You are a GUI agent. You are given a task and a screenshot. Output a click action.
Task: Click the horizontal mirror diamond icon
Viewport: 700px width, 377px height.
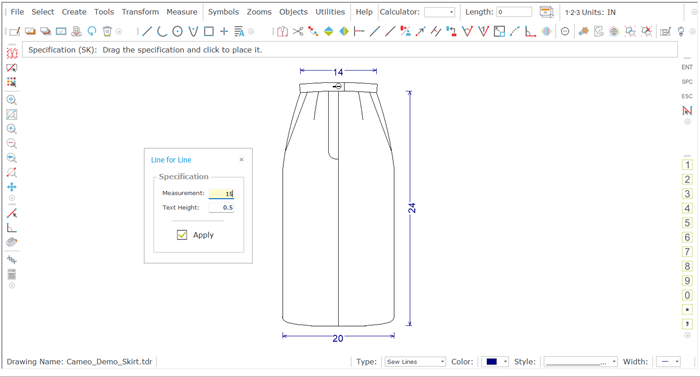pos(344,31)
